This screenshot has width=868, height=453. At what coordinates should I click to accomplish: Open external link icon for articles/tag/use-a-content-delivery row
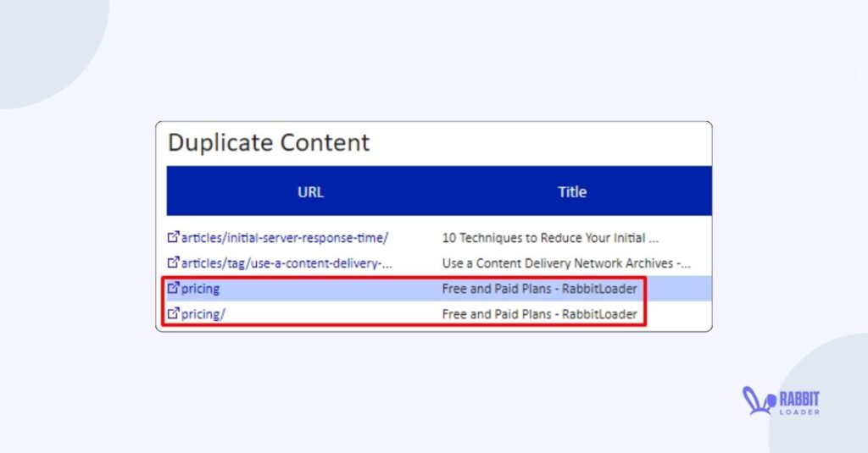[173, 262]
